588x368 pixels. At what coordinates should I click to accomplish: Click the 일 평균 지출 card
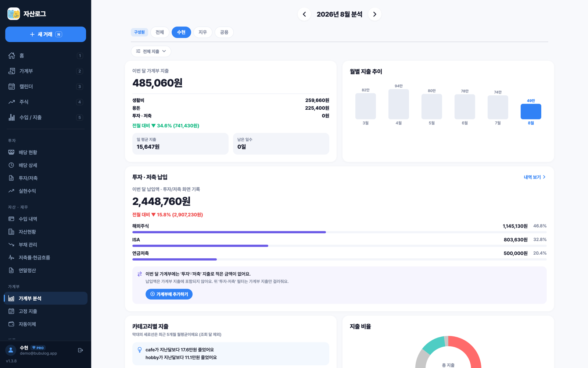(180, 144)
